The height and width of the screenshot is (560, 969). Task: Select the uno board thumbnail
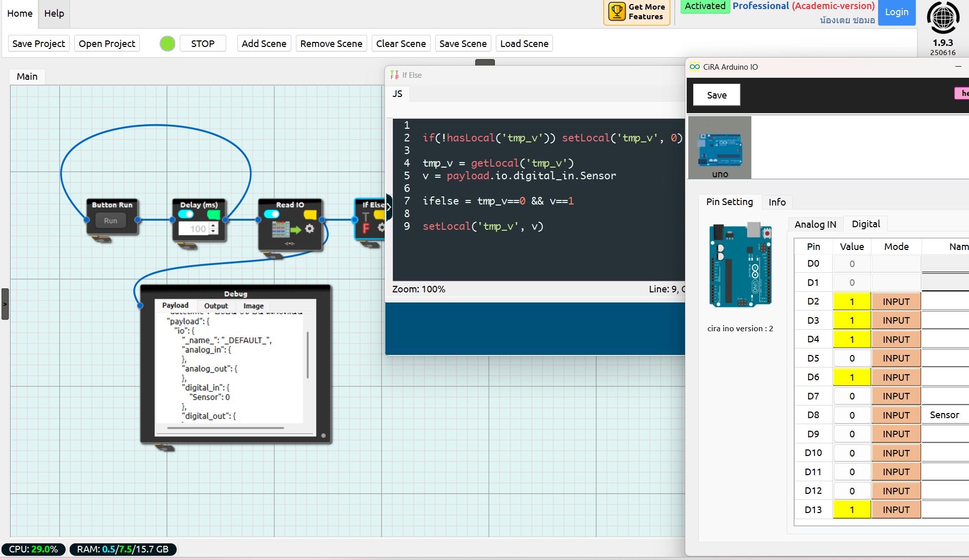tap(720, 147)
